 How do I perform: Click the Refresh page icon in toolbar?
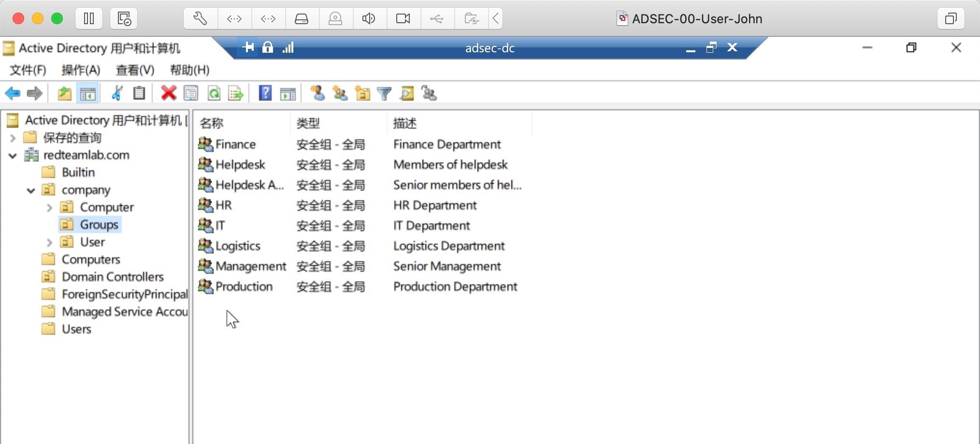point(214,93)
